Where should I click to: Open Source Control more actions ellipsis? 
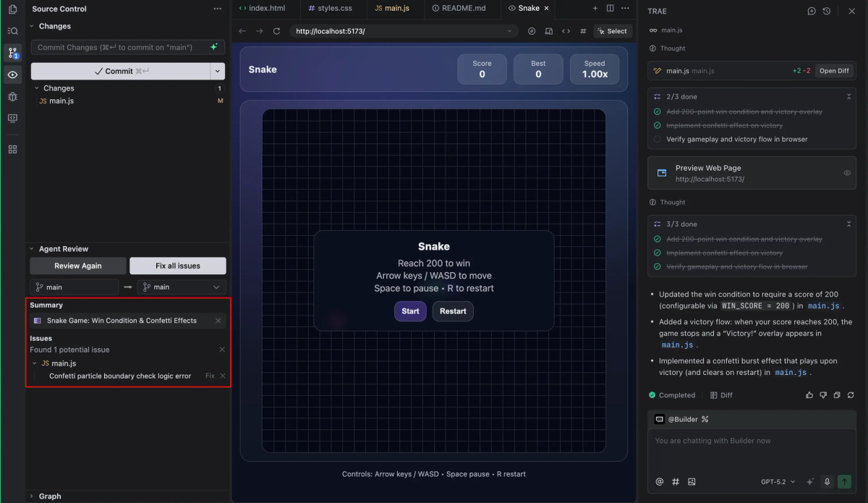pyautogui.click(x=218, y=9)
